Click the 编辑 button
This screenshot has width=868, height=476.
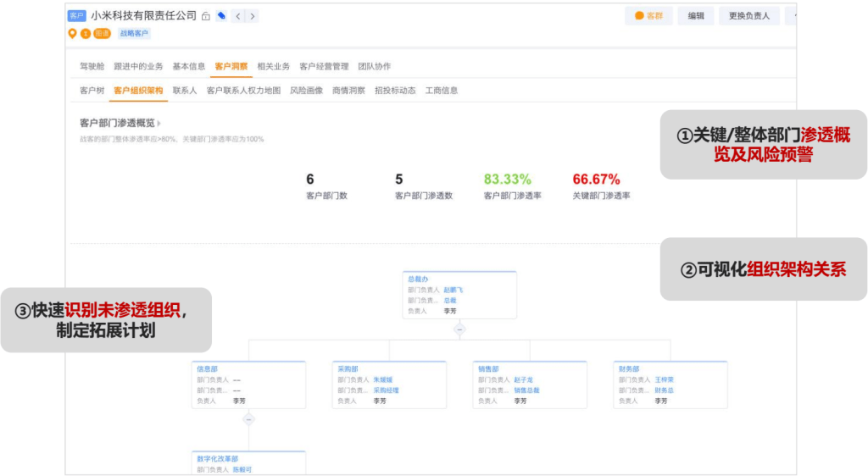[695, 16]
